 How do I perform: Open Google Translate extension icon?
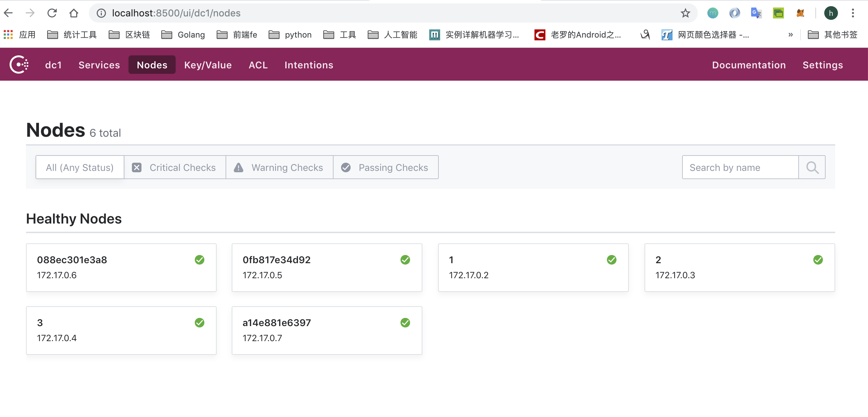click(x=756, y=13)
